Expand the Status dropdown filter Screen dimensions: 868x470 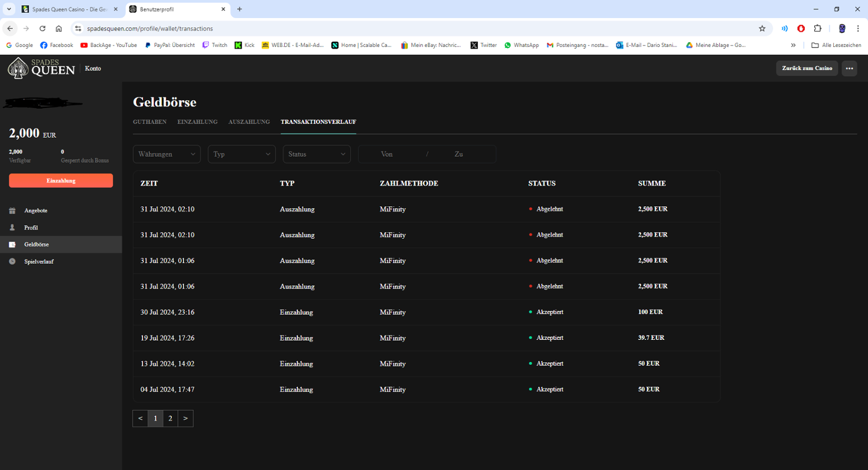[317, 154]
